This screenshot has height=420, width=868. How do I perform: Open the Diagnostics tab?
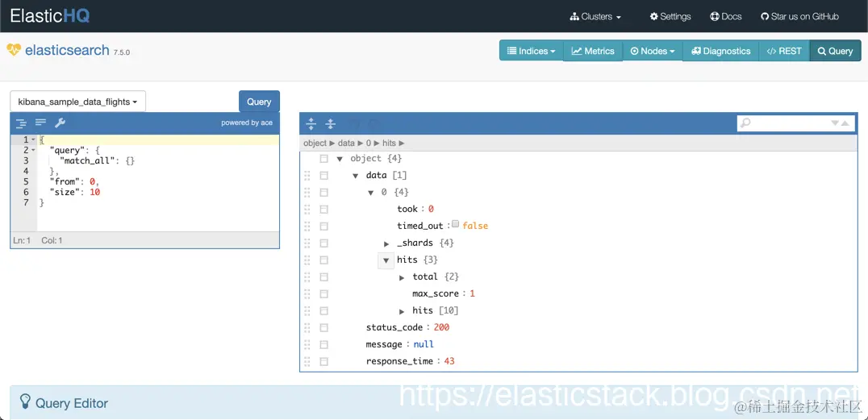(x=720, y=51)
